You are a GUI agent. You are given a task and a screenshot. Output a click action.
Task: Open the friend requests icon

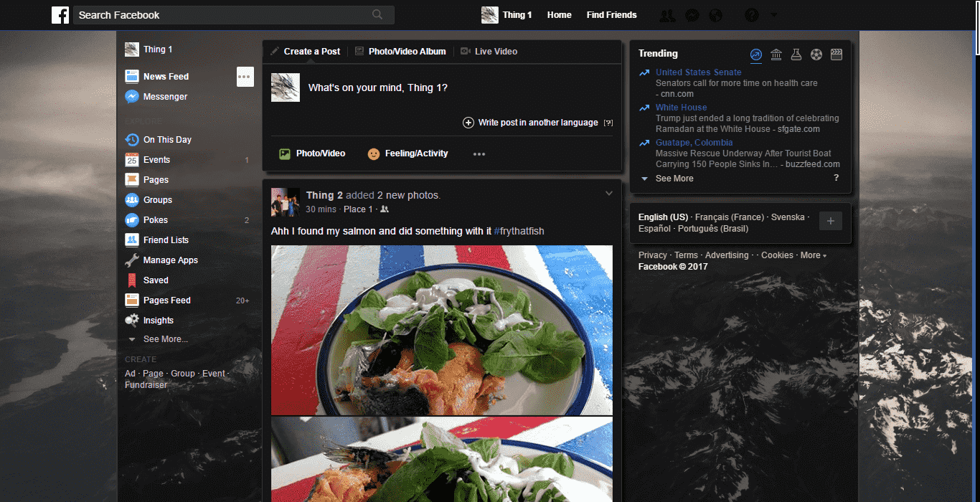667,15
